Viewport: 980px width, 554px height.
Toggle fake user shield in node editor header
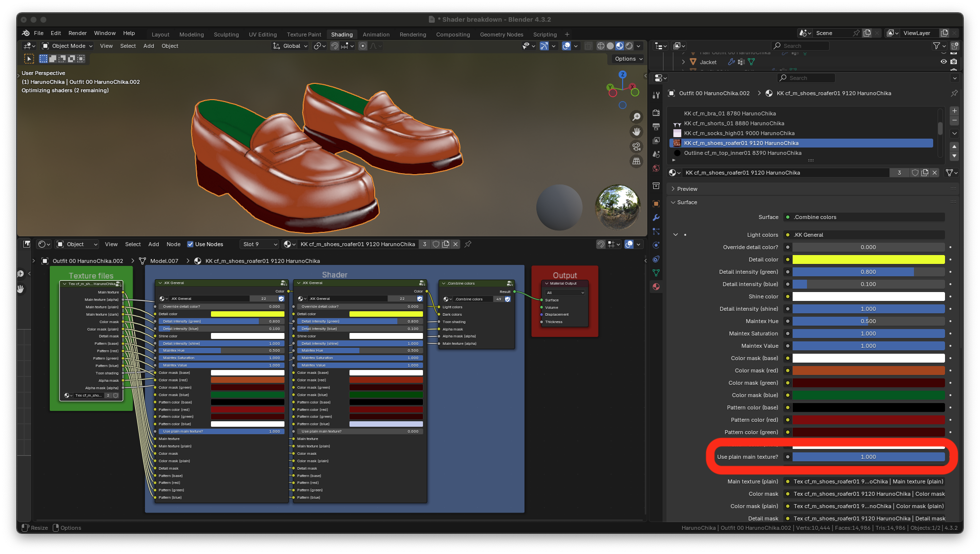[436, 244]
